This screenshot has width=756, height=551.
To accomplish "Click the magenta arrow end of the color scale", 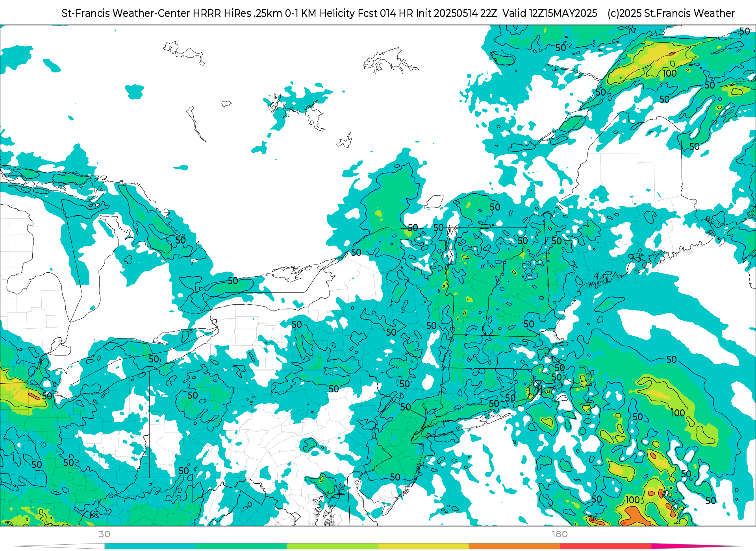I will coord(697,546).
